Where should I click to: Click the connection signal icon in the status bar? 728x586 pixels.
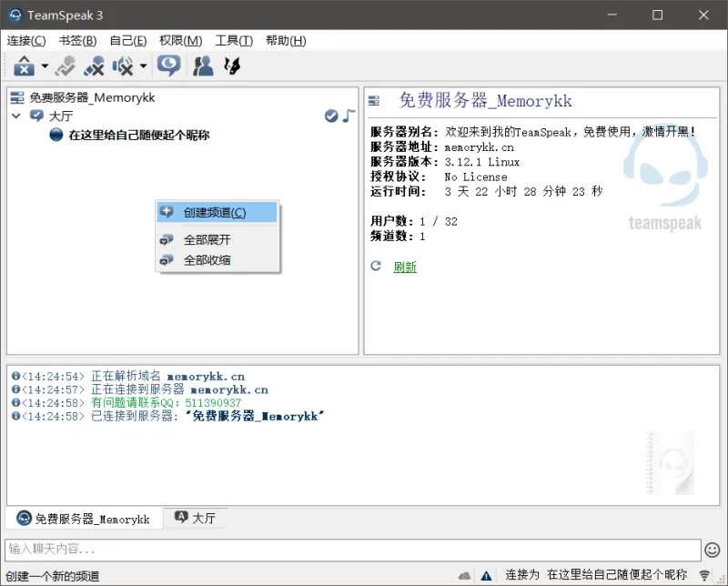704,576
